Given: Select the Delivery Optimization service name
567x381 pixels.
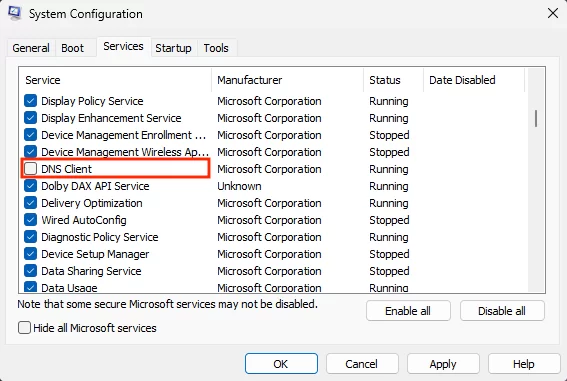Looking at the screenshot, I should click(x=92, y=203).
